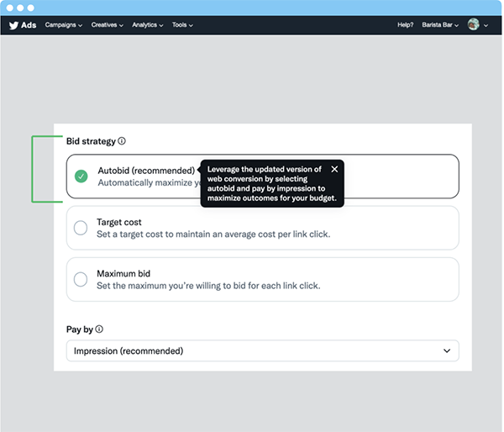Click the green Autobid checkmark icon
The height and width of the screenshot is (432, 504).
(81, 176)
